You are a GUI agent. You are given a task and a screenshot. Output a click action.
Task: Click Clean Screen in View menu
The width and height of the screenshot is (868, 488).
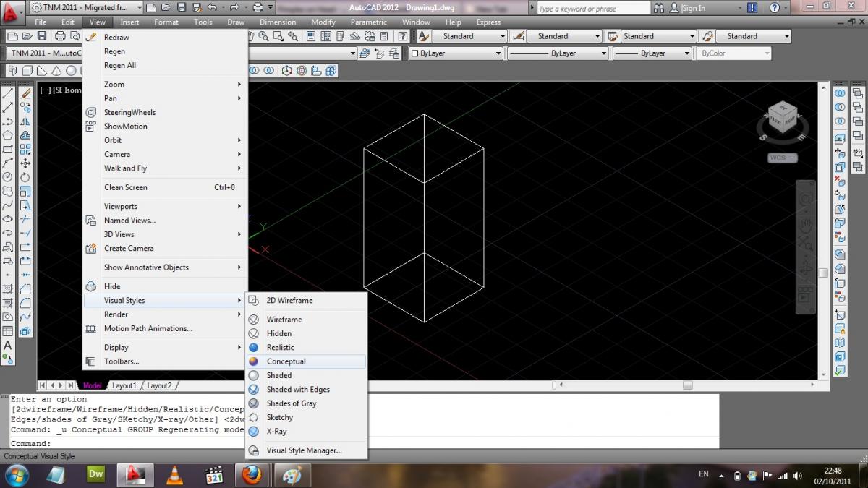[x=165, y=187]
